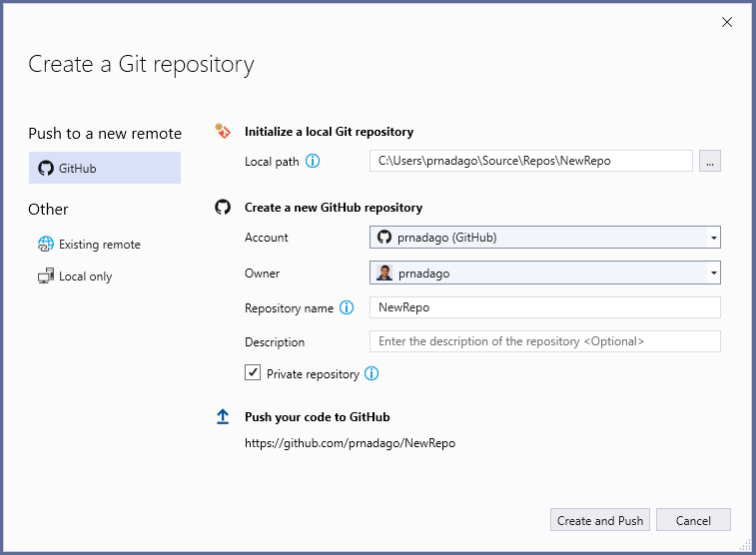Click the Local only computer icon
The height and width of the screenshot is (555, 756).
[x=46, y=277]
